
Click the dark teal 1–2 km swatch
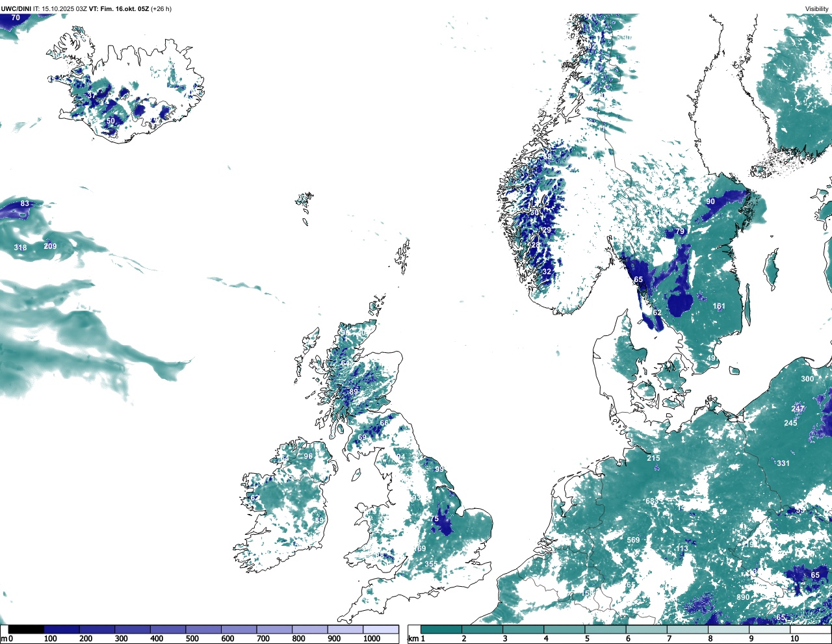click(441, 629)
